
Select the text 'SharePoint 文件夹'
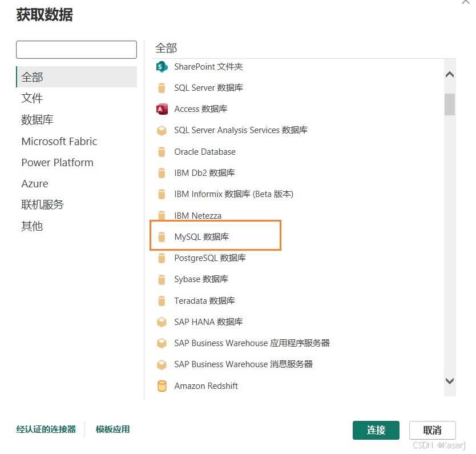208,66
